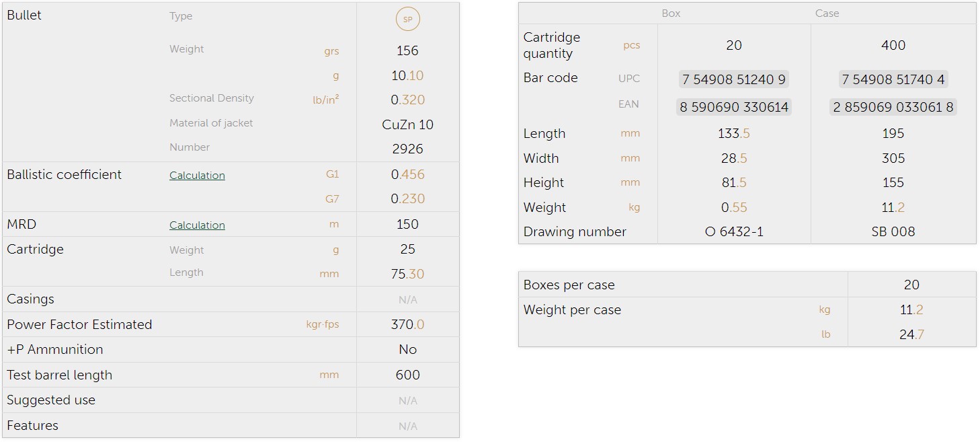Click the Test barrel length value 600

(x=407, y=375)
